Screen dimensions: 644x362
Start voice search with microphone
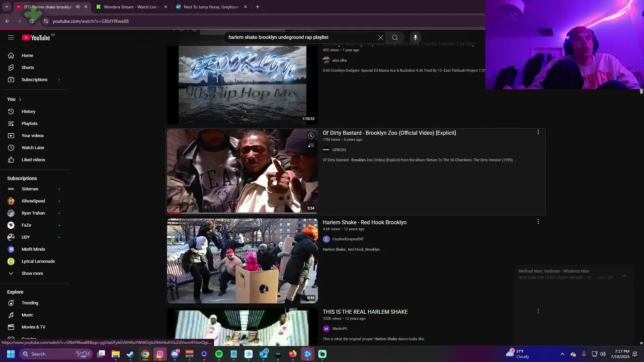tap(415, 37)
